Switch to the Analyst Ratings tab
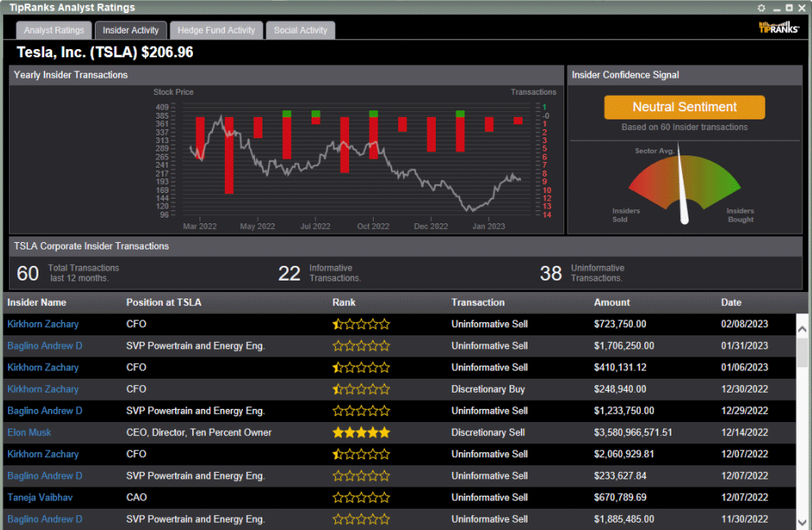Viewport: 812px width, 530px height. click(x=54, y=30)
